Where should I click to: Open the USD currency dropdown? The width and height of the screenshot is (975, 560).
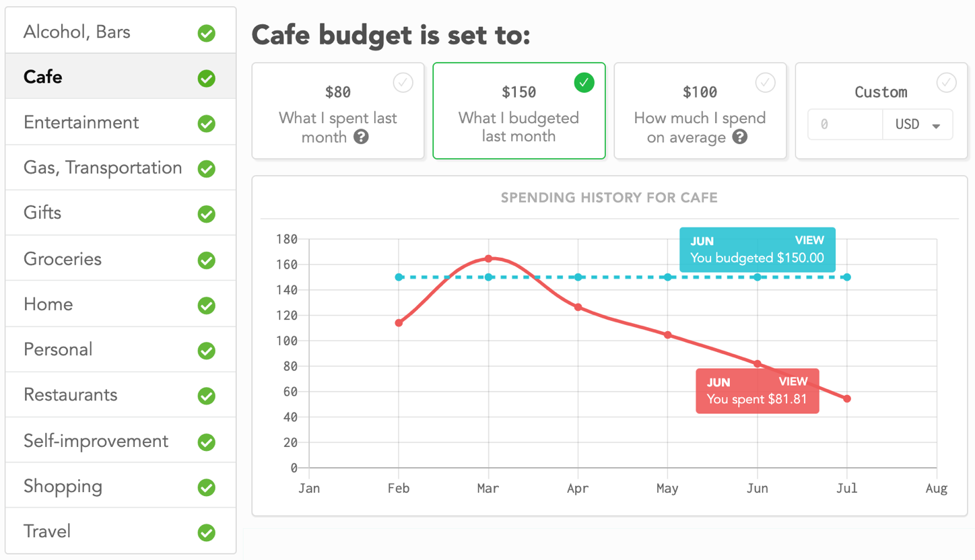tap(917, 125)
